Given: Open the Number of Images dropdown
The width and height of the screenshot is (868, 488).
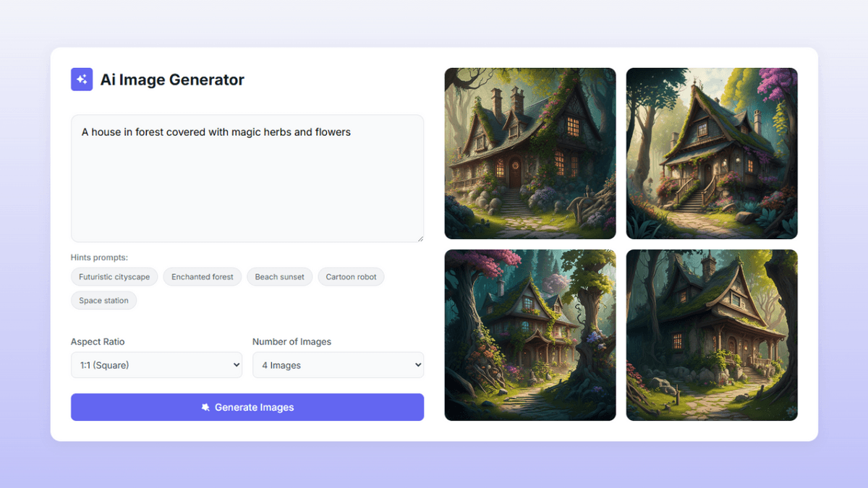Looking at the screenshot, I should point(338,365).
